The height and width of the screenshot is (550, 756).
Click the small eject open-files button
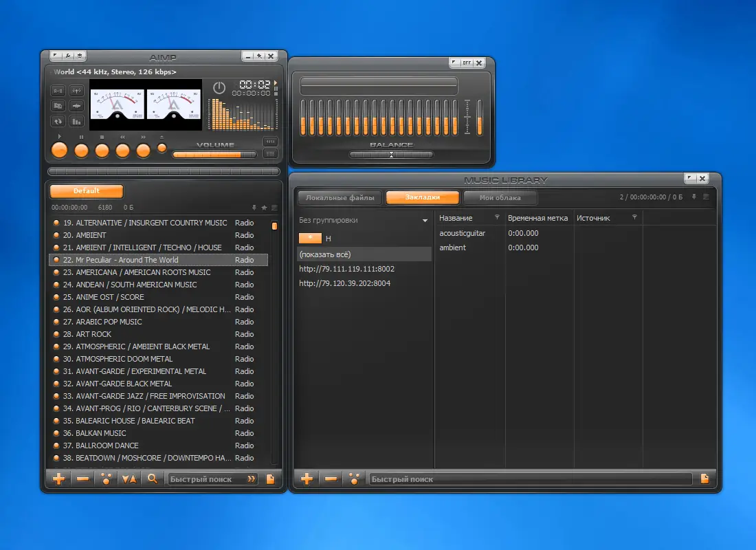(x=162, y=148)
